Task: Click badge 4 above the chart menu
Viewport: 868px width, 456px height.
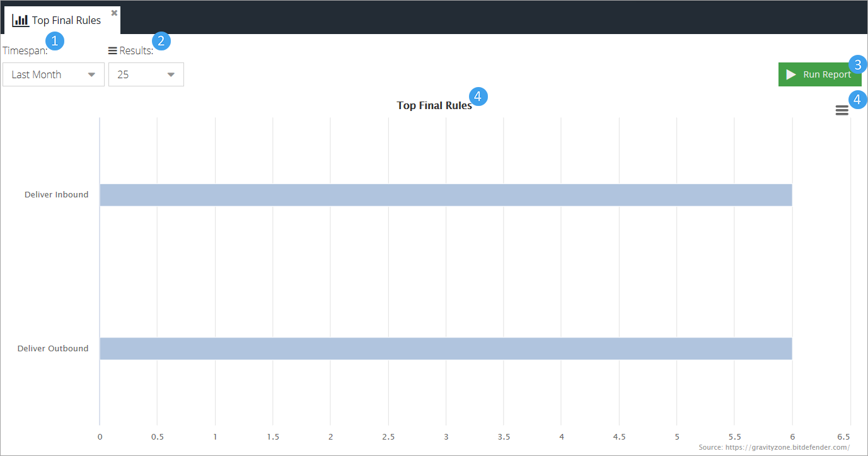Action: click(857, 99)
